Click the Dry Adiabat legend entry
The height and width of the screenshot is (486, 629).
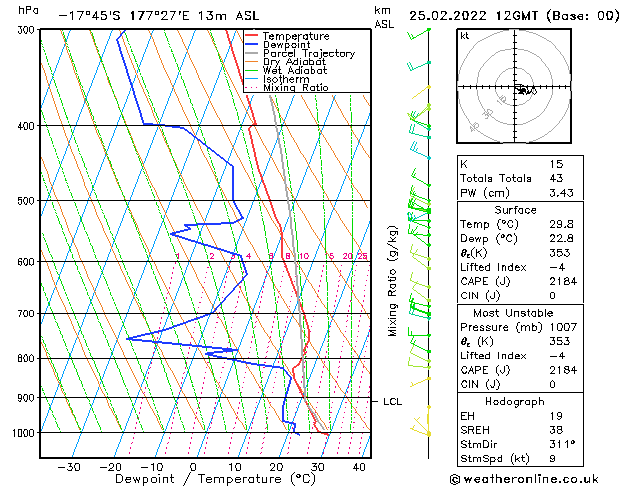[294, 62]
